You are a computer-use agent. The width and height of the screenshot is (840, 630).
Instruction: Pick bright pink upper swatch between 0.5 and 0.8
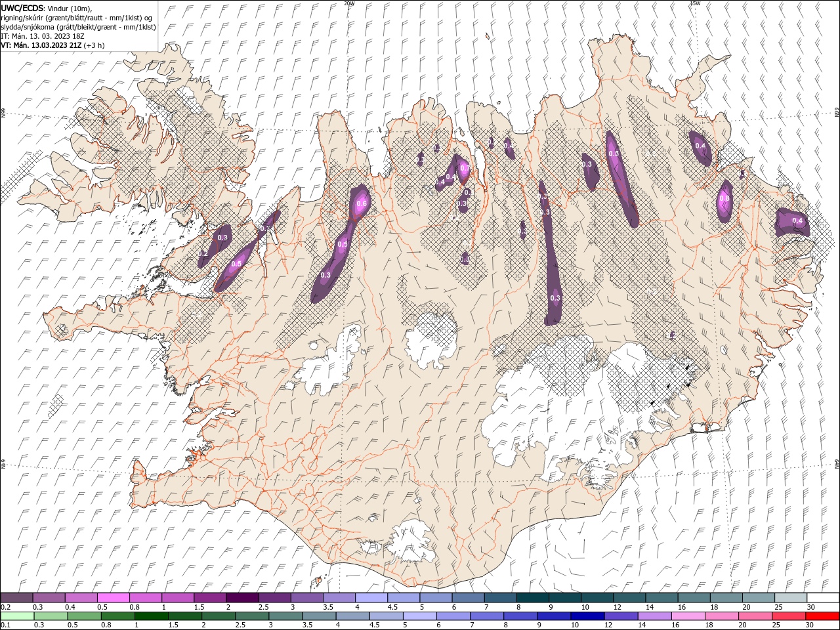coord(114,598)
